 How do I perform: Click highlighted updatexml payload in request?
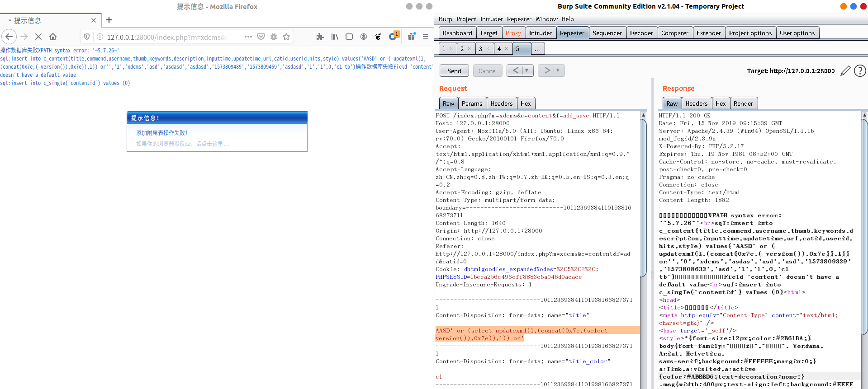click(x=537, y=334)
